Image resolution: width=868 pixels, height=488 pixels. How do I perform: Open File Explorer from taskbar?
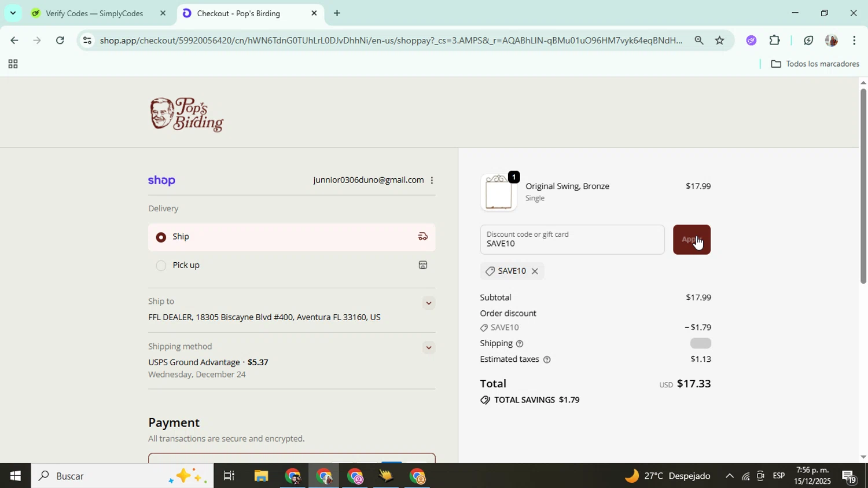[x=261, y=476]
